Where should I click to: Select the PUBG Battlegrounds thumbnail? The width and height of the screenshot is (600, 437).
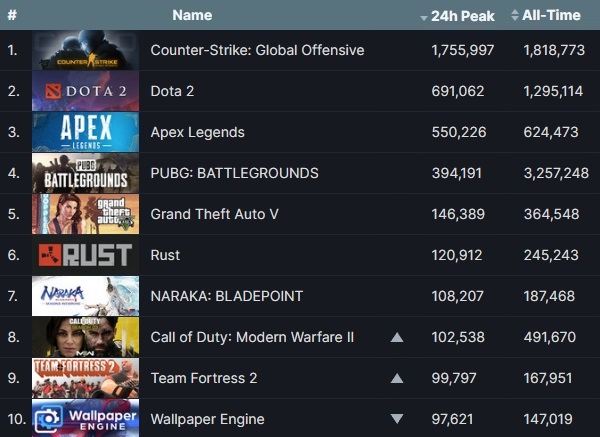[x=86, y=173]
